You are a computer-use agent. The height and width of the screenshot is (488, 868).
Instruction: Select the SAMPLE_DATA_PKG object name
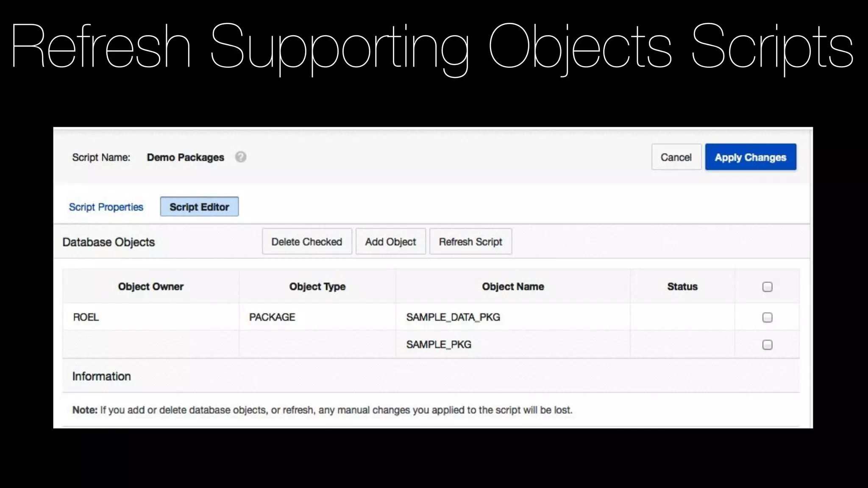453,317
